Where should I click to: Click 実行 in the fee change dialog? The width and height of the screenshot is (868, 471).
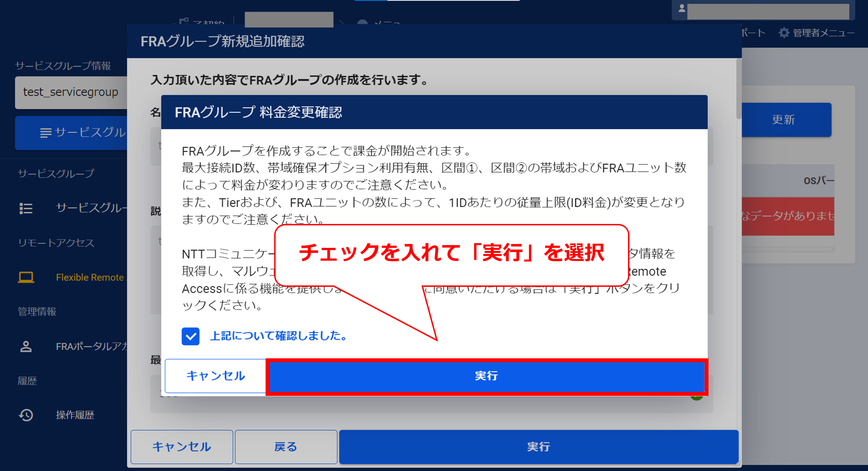click(x=486, y=376)
